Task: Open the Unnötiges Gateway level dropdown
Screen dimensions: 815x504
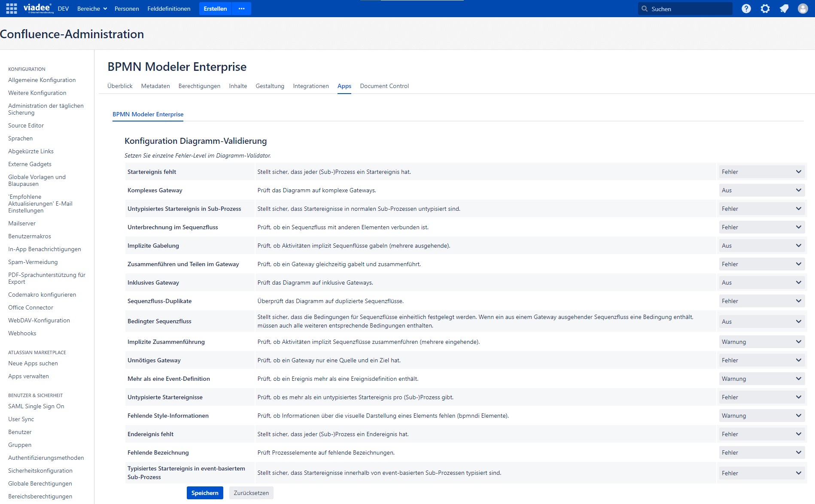Action: point(762,360)
